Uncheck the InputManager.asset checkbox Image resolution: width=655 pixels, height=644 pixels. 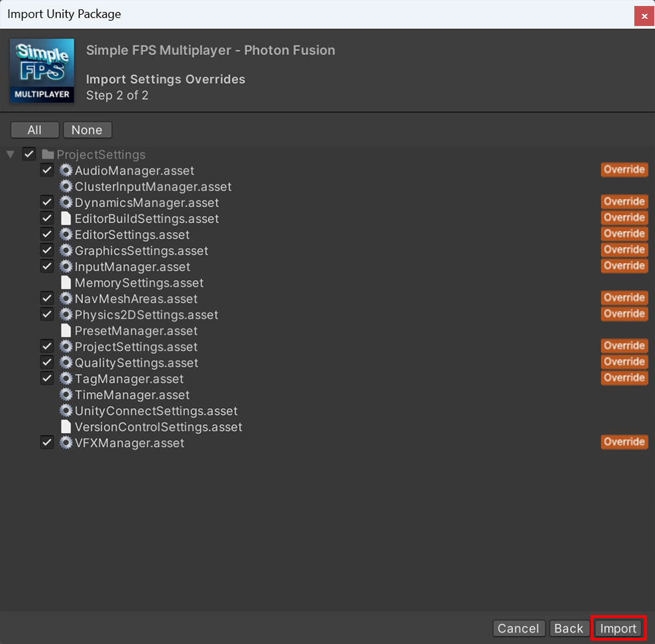47,267
